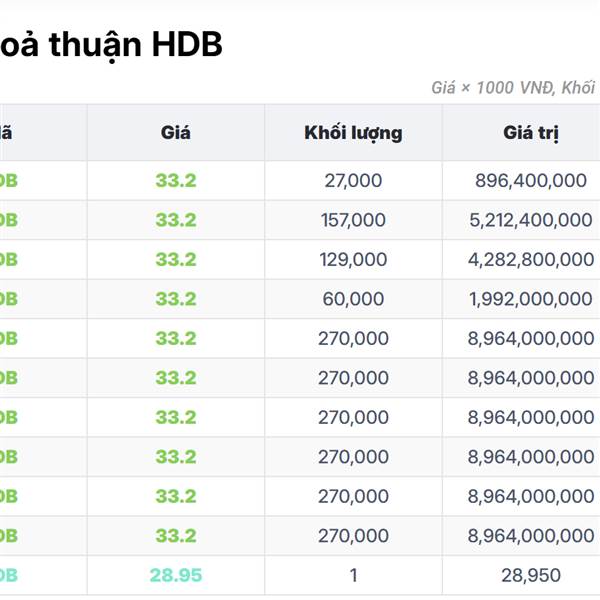Select the 33.2 price in the 129,000 row
Viewport: 600px width, 600px height.
(175, 259)
